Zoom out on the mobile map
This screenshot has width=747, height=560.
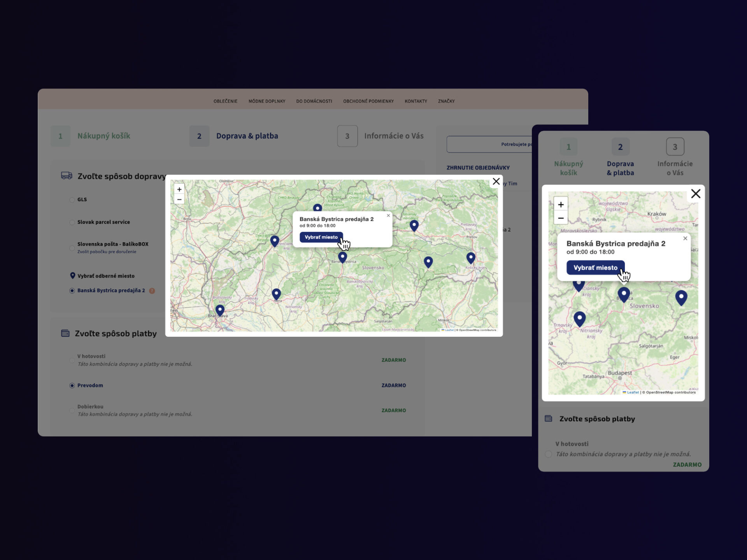click(561, 218)
